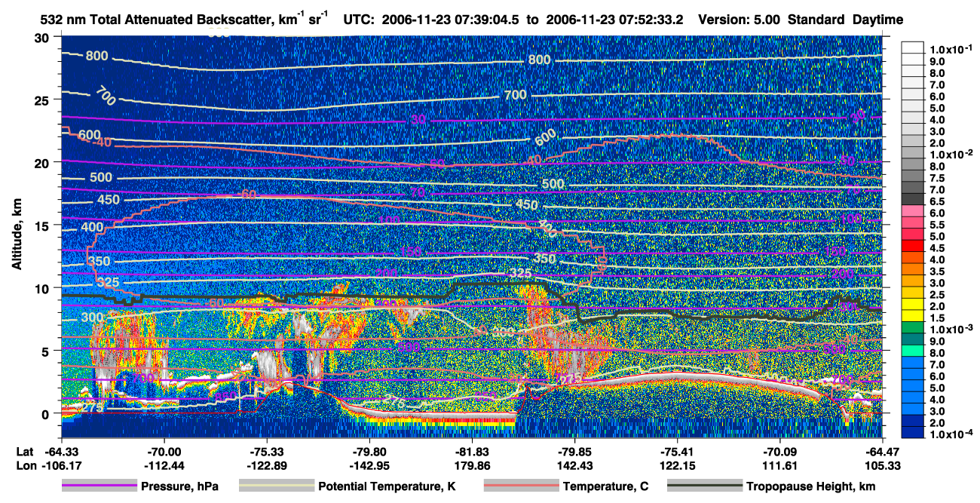Click the altitude tick label 30
The height and width of the screenshot is (503, 980).
tap(43, 38)
